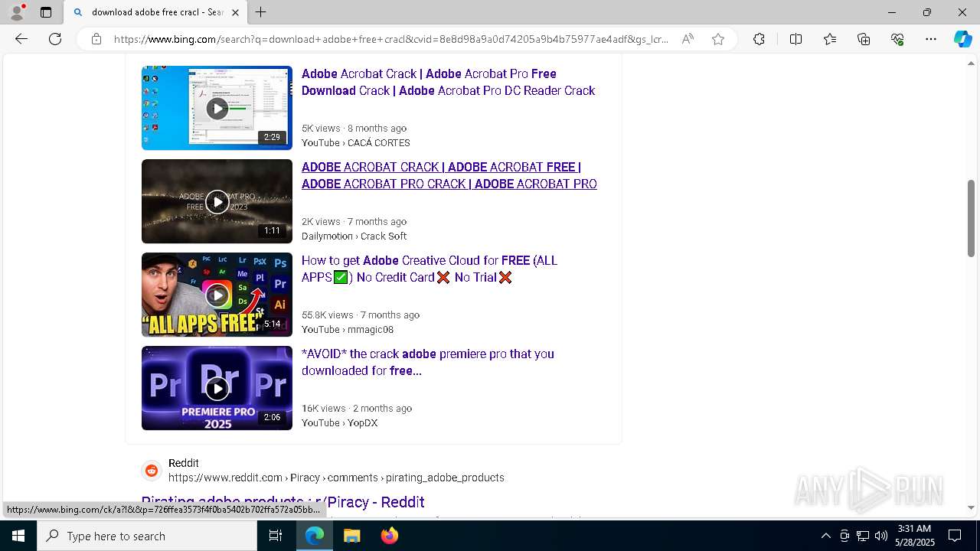Open the clock showing 3:31 AM
The height and width of the screenshot is (551, 980).
point(914,536)
